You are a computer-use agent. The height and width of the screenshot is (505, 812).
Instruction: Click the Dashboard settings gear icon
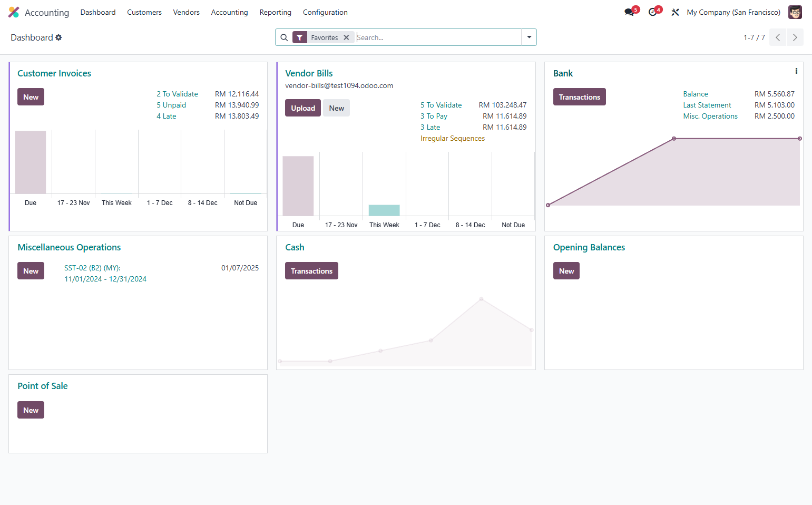pyautogui.click(x=58, y=37)
